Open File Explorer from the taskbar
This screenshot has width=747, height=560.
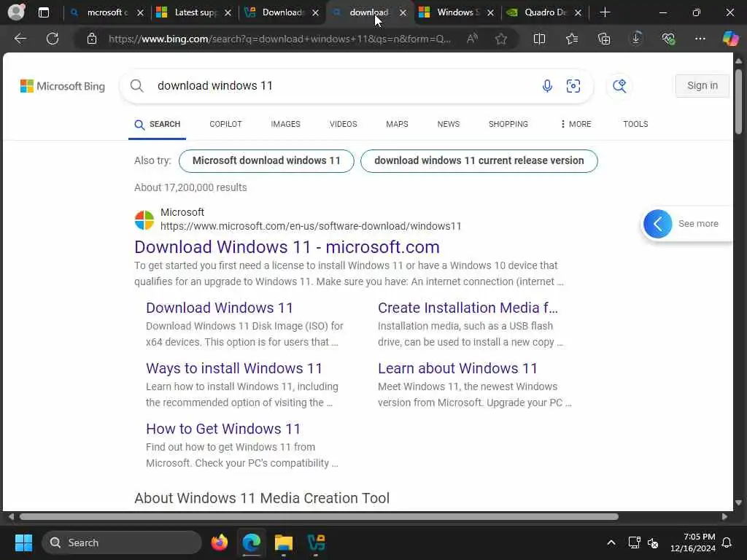pos(284,542)
